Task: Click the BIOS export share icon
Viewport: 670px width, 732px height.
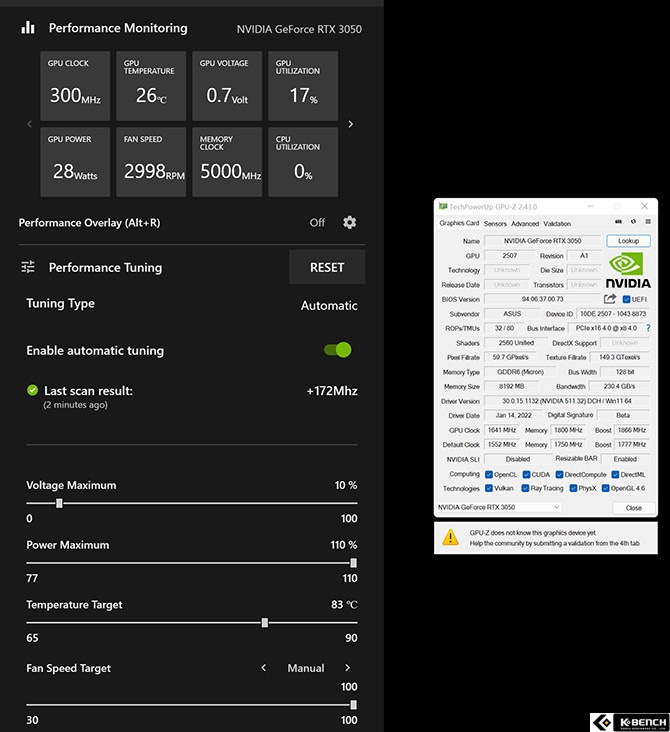Action: click(x=610, y=299)
